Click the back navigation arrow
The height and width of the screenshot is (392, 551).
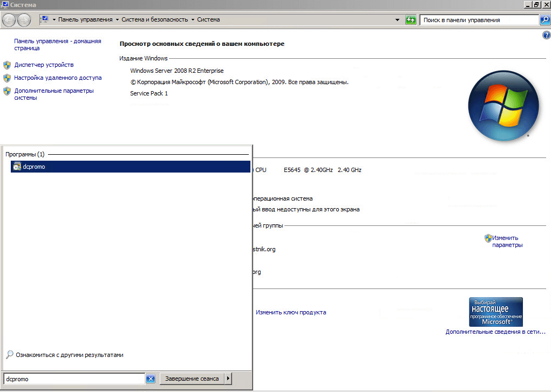click(x=9, y=20)
